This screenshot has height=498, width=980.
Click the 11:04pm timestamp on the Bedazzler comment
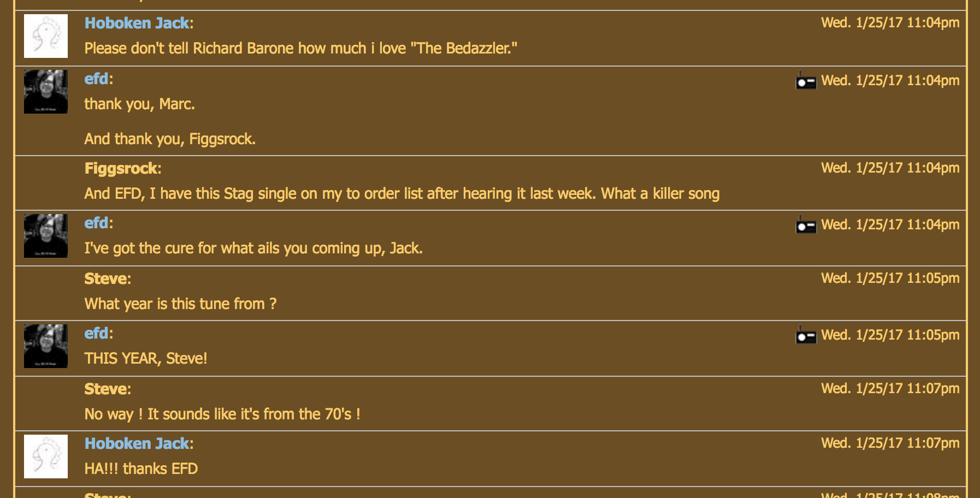890,22
